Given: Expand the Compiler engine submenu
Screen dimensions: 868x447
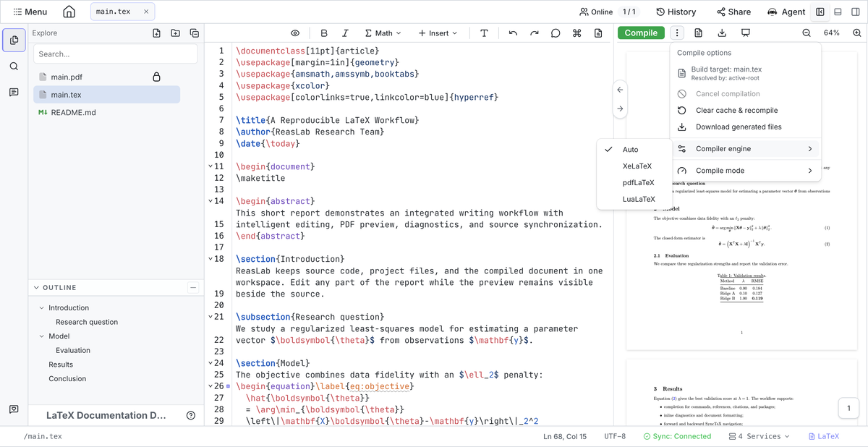Looking at the screenshot, I should click(x=745, y=149).
